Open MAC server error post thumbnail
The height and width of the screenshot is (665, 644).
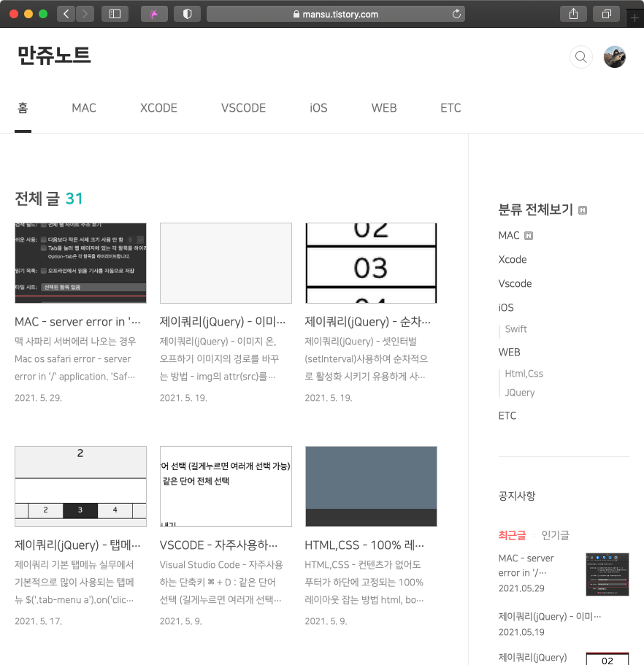coord(80,263)
